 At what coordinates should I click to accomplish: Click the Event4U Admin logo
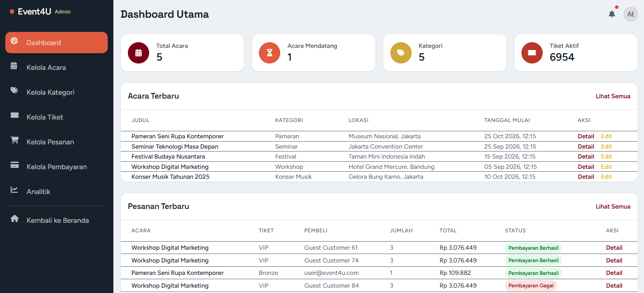40,12
